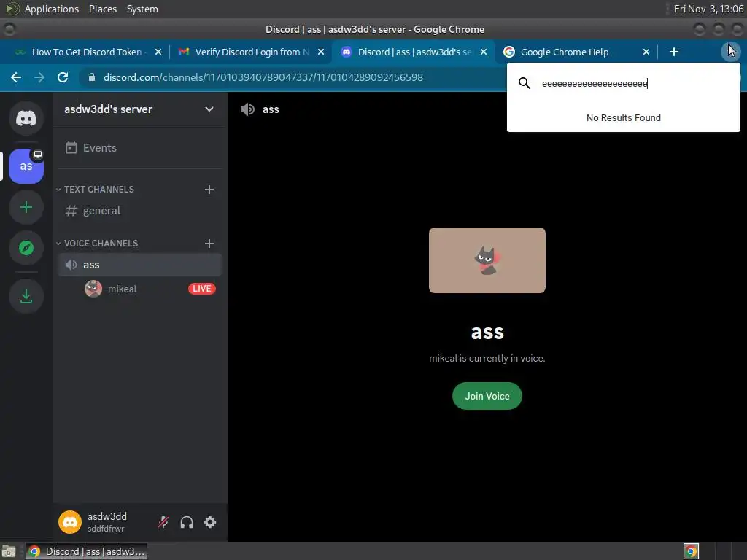The width and height of the screenshot is (747, 560).
Task: Click the asdw3dd username text
Action: point(107,516)
